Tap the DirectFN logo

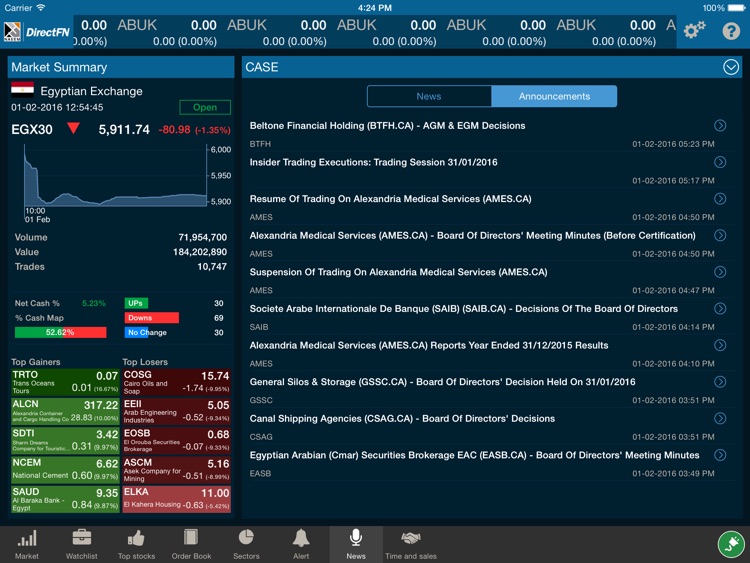click(36, 32)
